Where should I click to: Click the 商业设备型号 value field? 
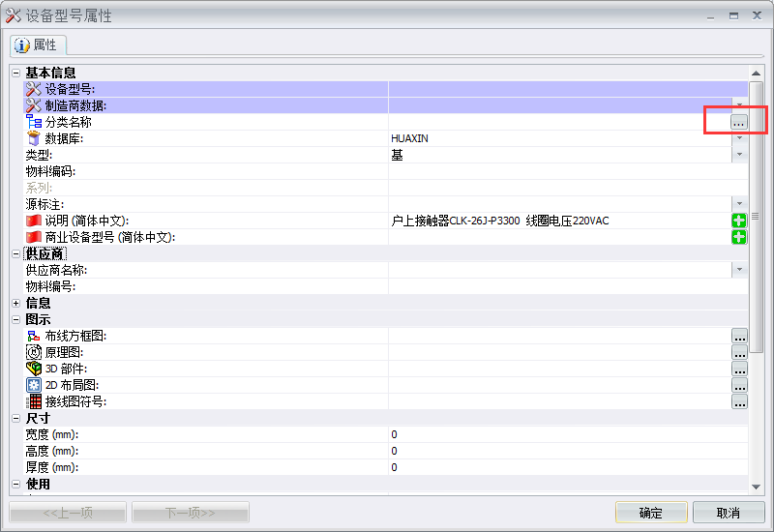pos(560,237)
